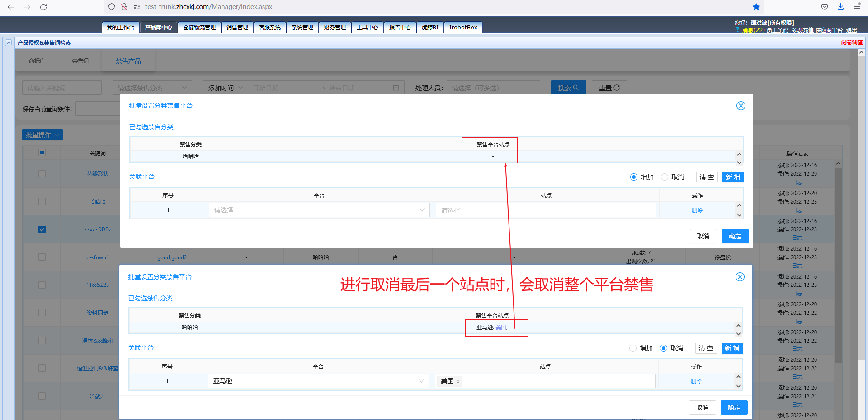The width and height of the screenshot is (868, 420).
Task: Click the 请输入关键词 search field
Action: coord(62,88)
